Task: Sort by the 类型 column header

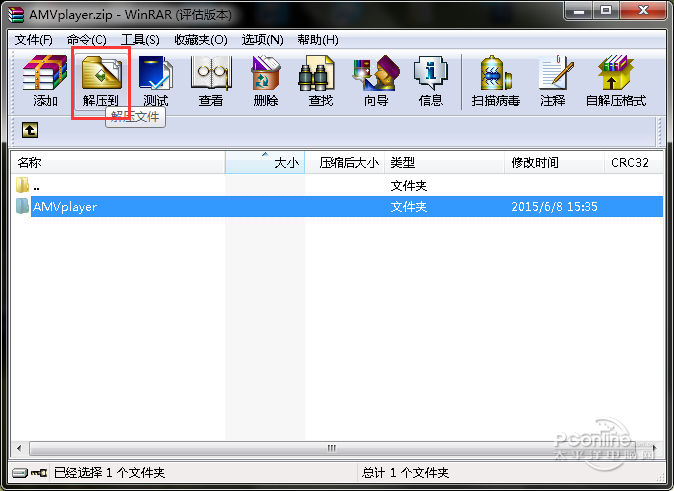Action: [444, 163]
